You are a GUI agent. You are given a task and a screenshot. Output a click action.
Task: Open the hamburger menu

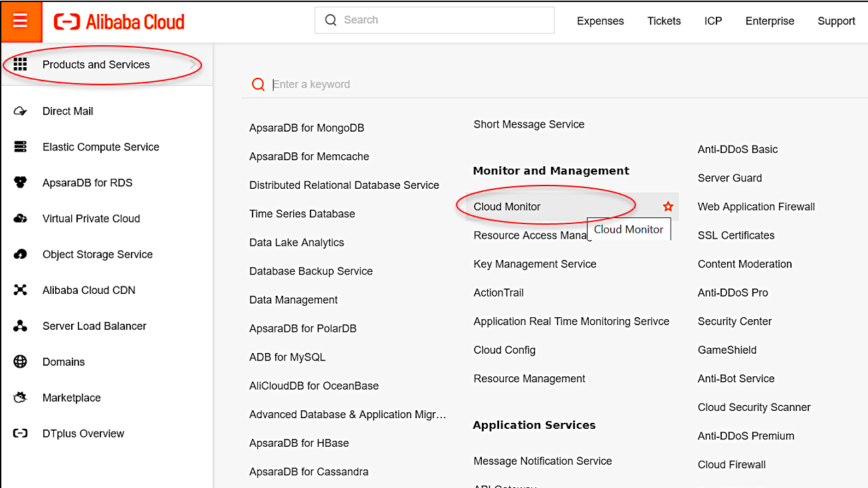point(21,21)
